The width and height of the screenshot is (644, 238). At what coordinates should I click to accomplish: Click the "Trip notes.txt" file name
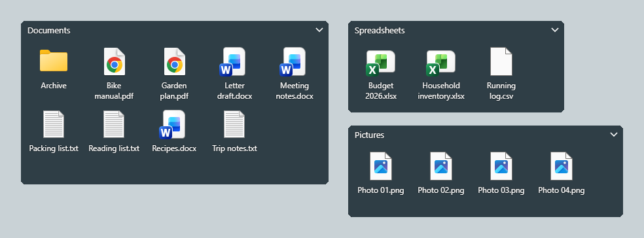234,148
